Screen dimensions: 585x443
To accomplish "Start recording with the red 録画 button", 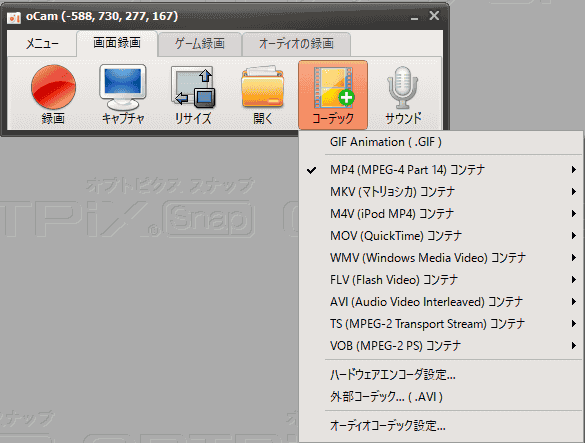I will pos(53,95).
